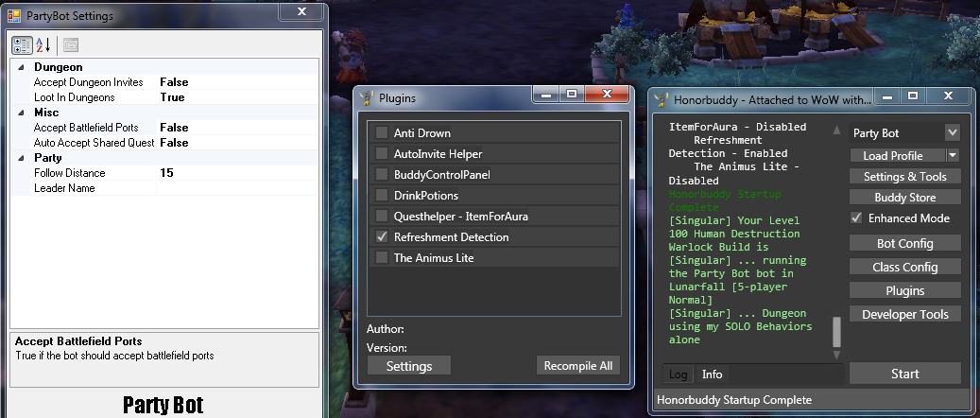Open the Party Bot bot selector dropdown
This screenshot has height=418, width=980.
[953, 132]
